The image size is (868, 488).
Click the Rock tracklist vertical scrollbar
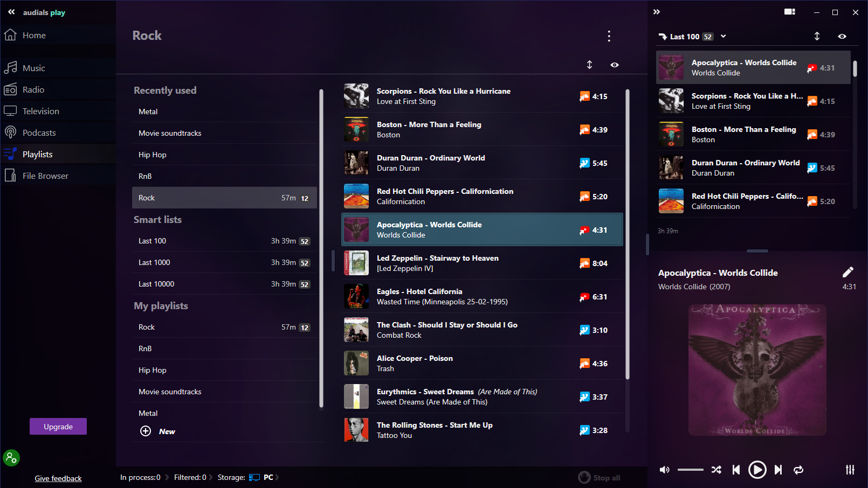[x=628, y=234]
